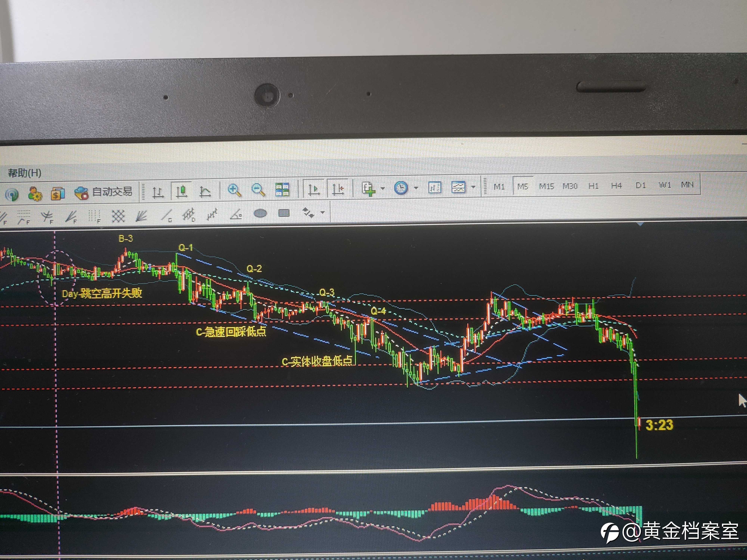This screenshot has width=747, height=560.
Task: Expand the Arrows tool dropdown arrow
Action: (x=323, y=213)
